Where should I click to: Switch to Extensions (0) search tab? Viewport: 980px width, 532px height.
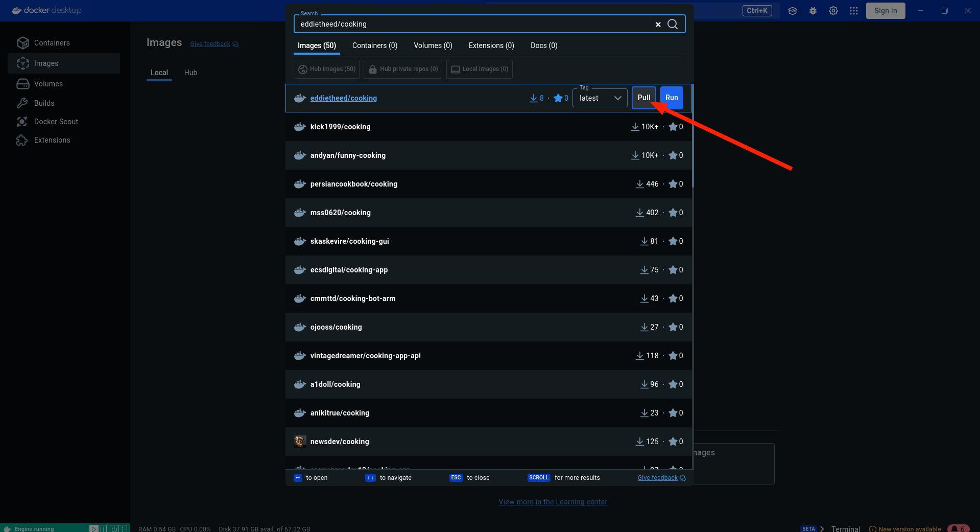tap(491, 45)
